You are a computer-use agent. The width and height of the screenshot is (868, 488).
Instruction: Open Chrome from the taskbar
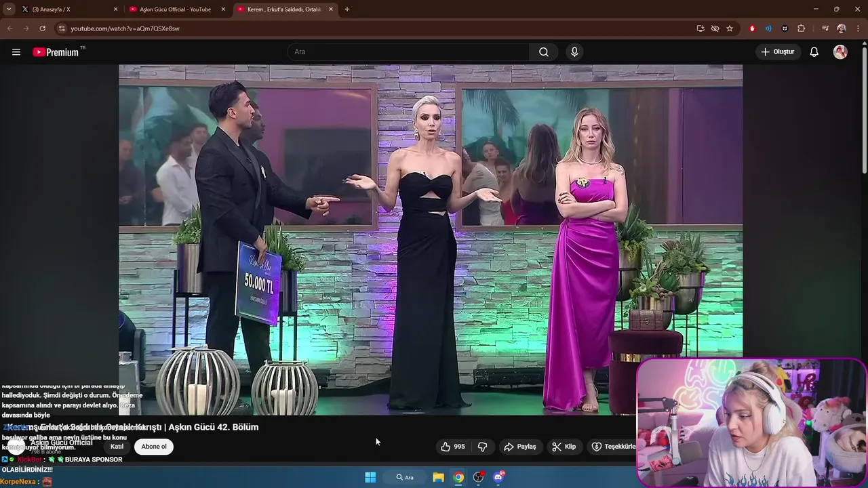point(458,477)
